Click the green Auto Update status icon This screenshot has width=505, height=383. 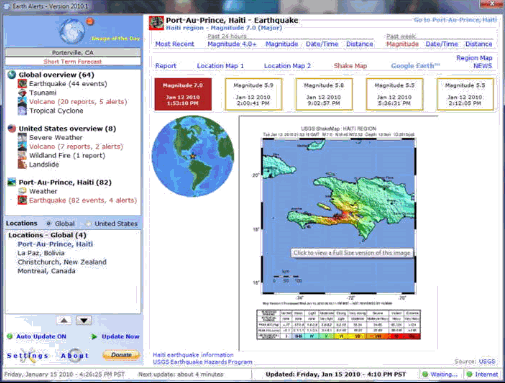(10, 336)
